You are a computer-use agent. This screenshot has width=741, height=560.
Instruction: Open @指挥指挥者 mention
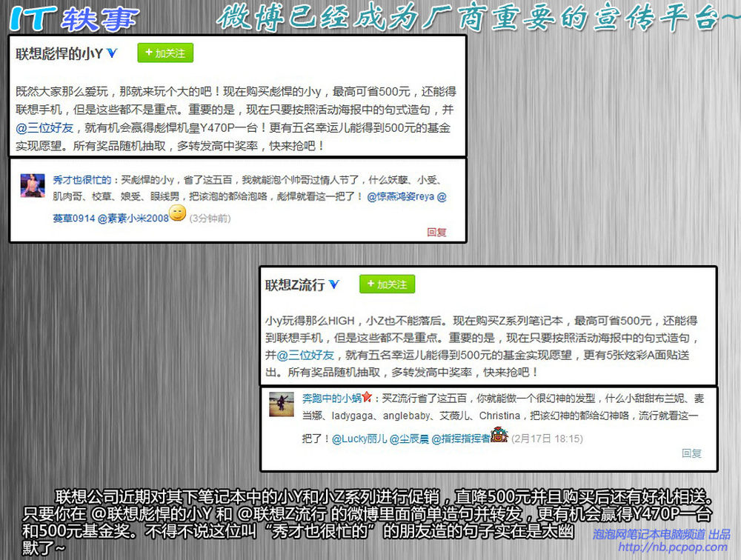click(x=461, y=439)
